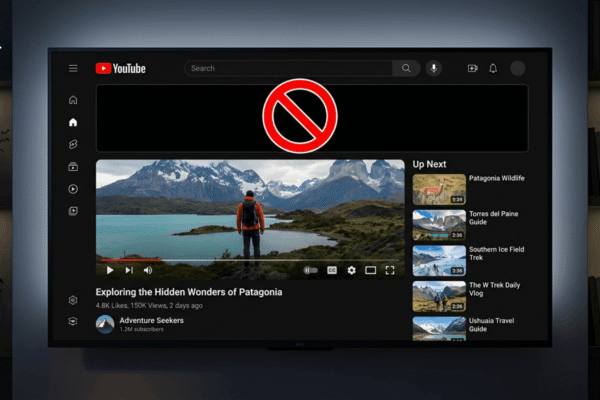
Task: Click the Search input field
Action: (289, 69)
